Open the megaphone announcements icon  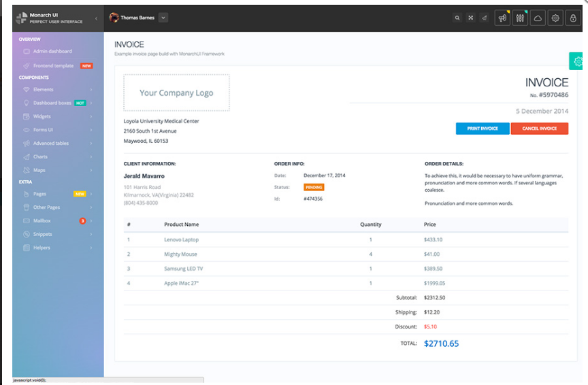[x=503, y=18]
